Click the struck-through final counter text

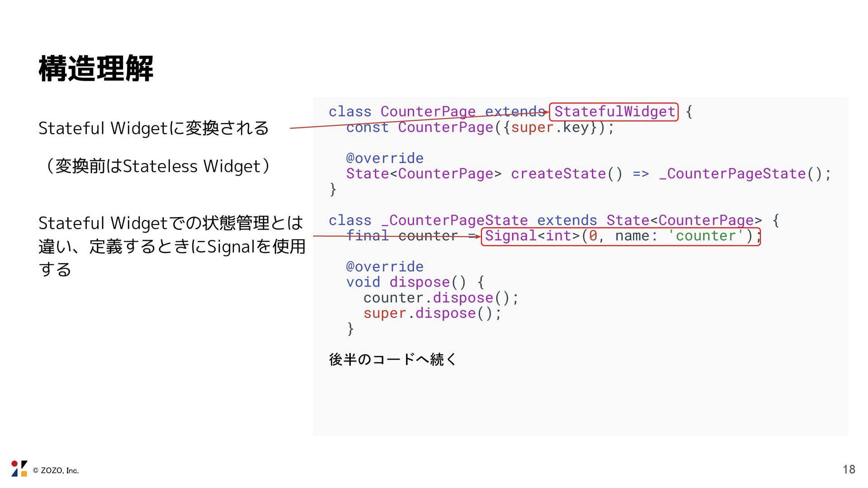[x=402, y=236]
